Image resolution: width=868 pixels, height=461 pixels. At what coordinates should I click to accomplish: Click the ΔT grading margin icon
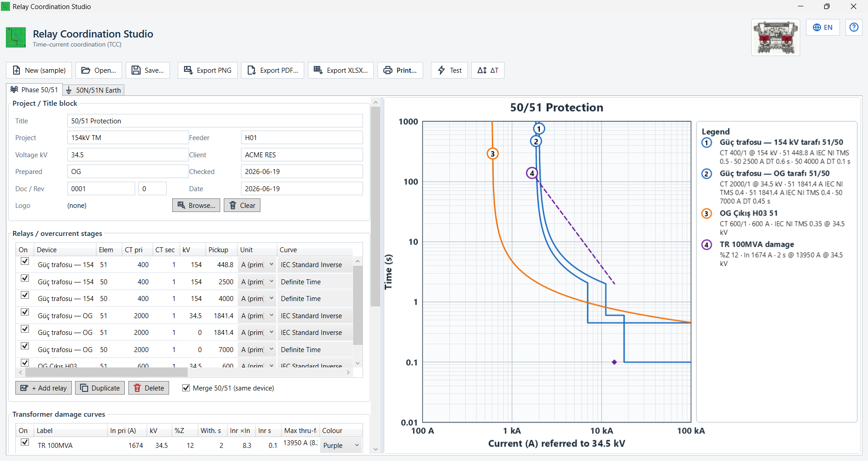(482, 71)
